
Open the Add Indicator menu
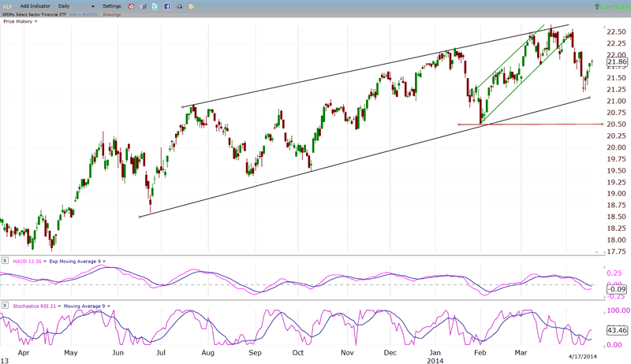(x=36, y=6)
